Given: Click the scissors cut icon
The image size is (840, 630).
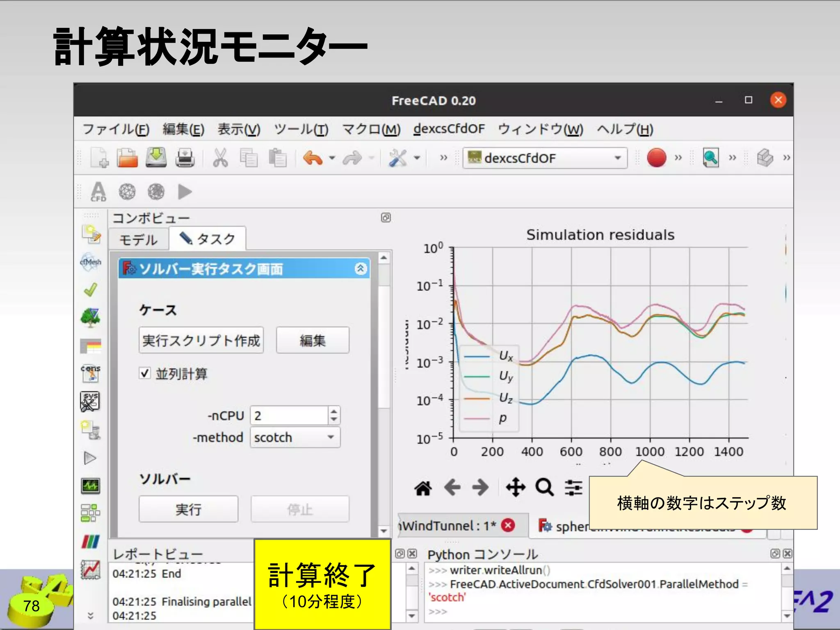Looking at the screenshot, I should (x=220, y=158).
